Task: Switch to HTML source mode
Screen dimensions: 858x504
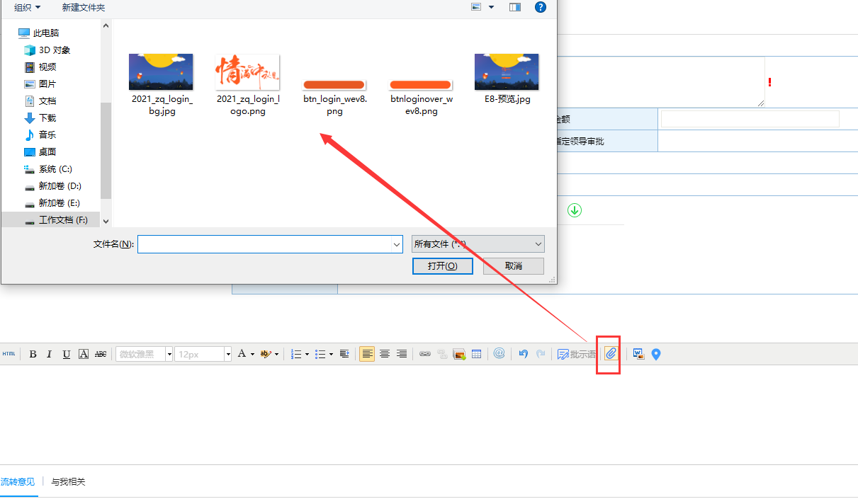Action: point(9,354)
